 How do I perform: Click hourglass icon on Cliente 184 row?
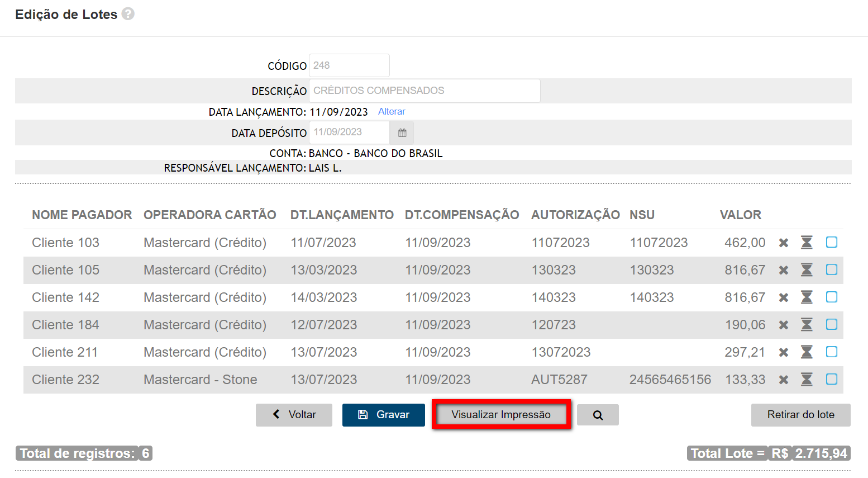coord(807,325)
